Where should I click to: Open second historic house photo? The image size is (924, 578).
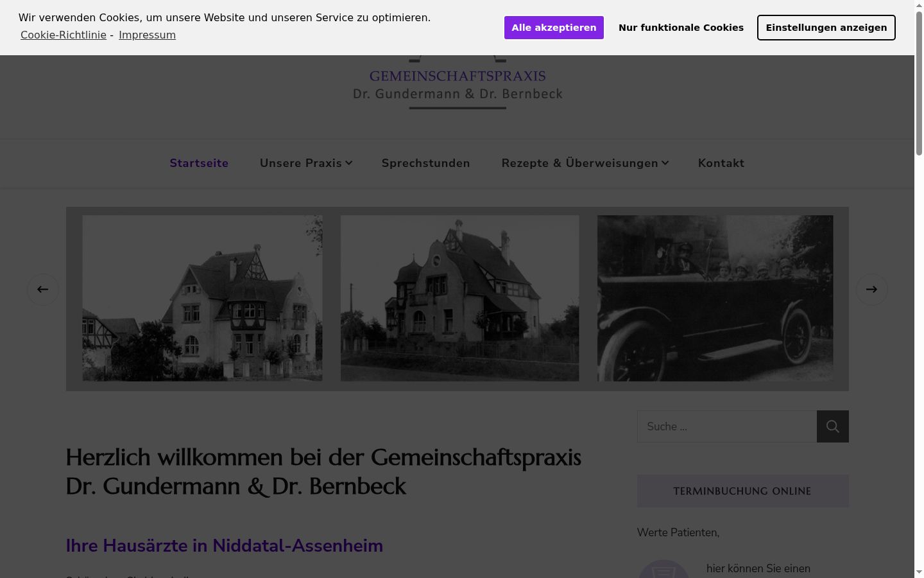(459, 298)
